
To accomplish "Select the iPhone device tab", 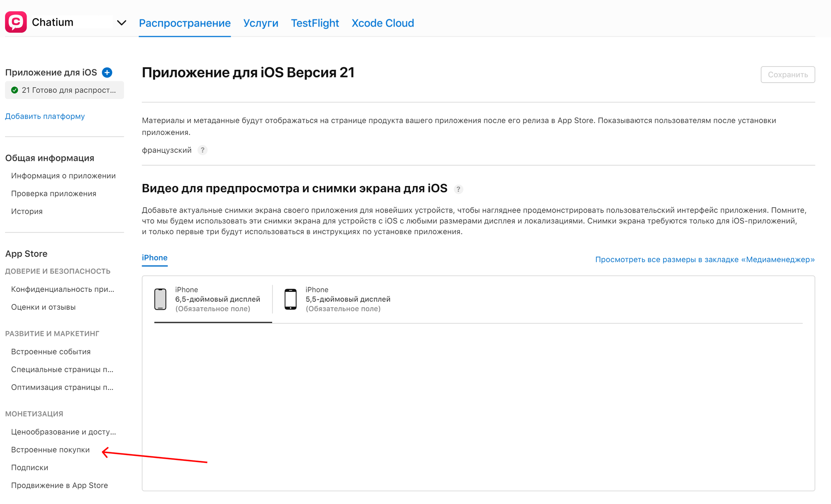I will pos(155,258).
